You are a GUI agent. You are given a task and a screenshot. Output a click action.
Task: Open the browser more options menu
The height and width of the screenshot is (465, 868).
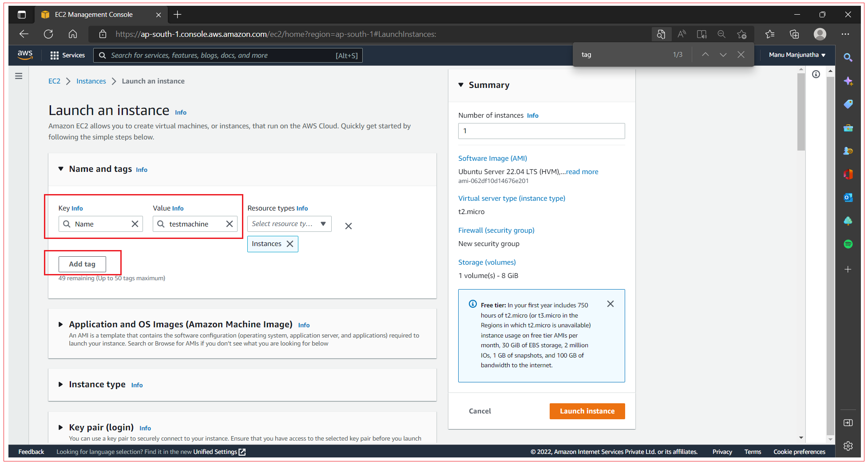coord(845,34)
